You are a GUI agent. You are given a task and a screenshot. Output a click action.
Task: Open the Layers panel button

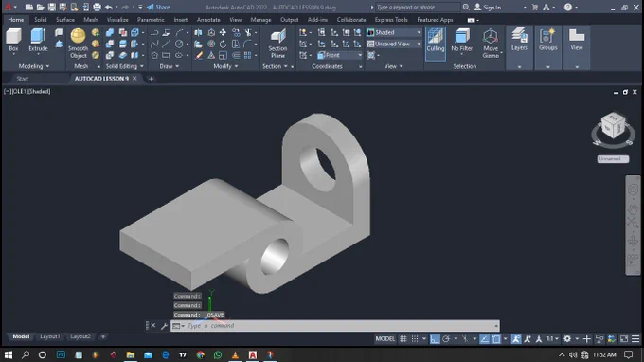pos(519,40)
